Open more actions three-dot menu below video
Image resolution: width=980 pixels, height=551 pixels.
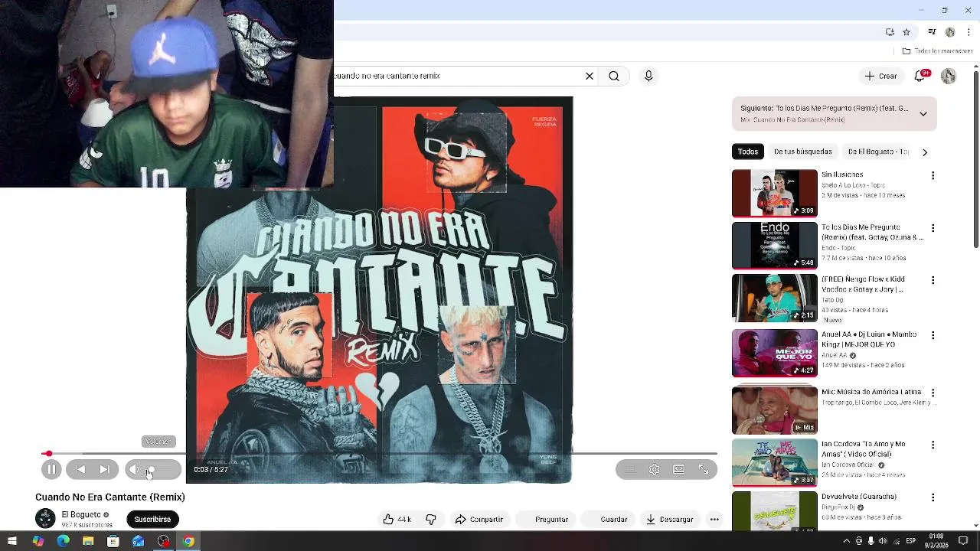[714, 519]
